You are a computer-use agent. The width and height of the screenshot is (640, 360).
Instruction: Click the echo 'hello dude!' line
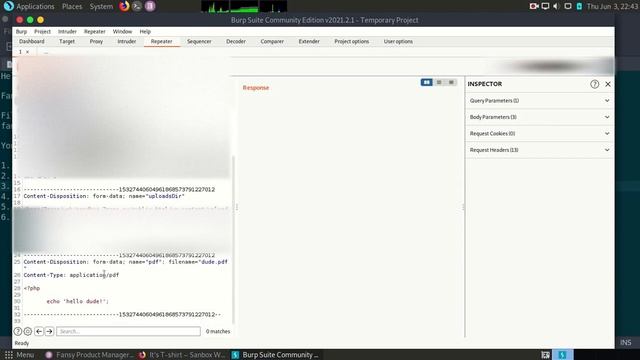[x=78, y=301]
